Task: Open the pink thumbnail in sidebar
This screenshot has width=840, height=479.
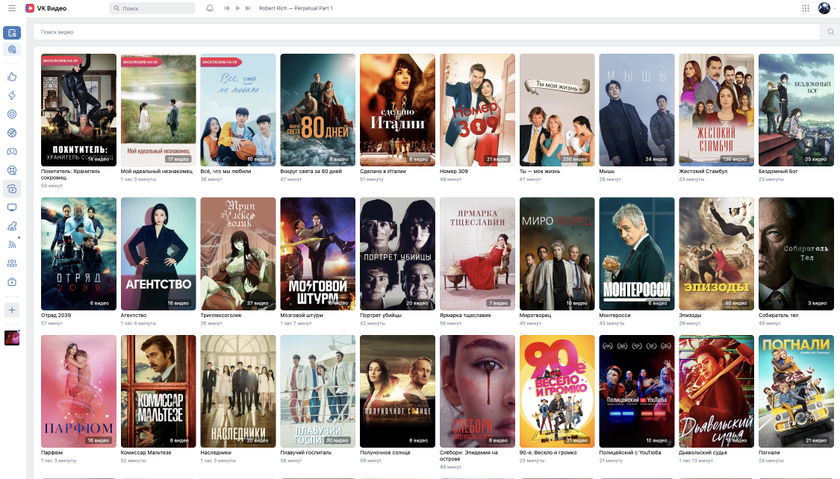Action: pos(12,338)
